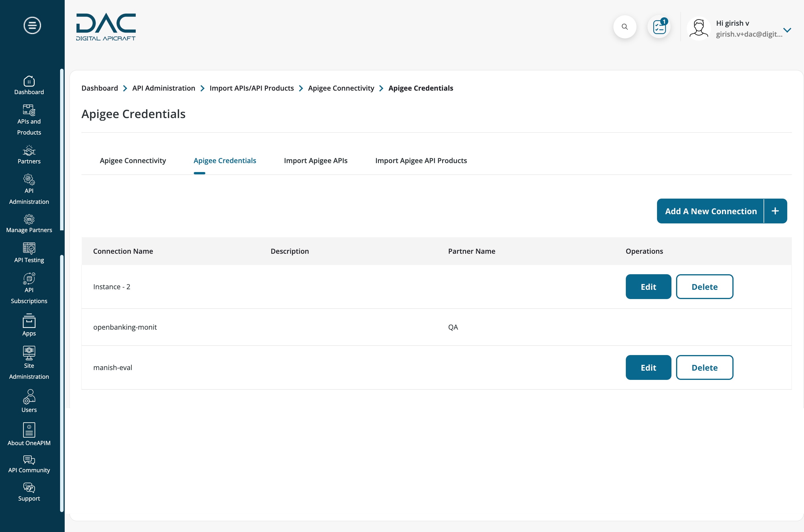Image resolution: width=804 pixels, height=532 pixels.
Task: Click the girish.v+dac email text
Action: click(749, 34)
